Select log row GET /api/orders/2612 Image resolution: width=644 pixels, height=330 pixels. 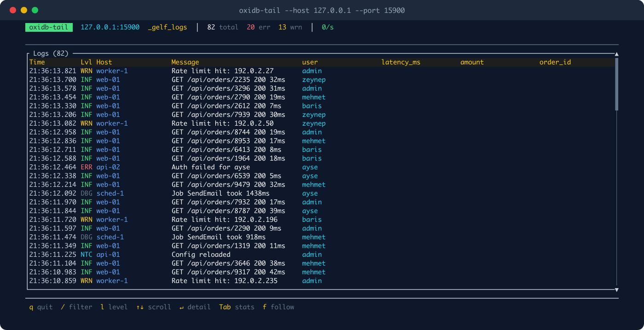point(321,106)
